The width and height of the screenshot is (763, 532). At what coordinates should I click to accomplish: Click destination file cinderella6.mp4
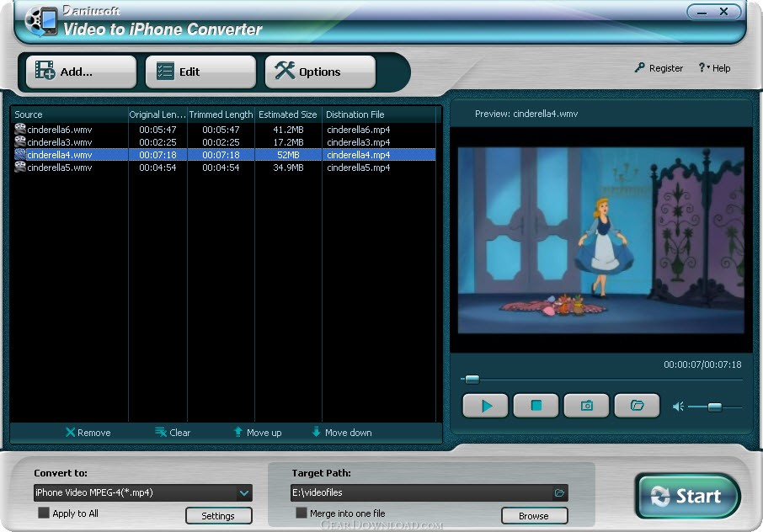(x=359, y=130)
